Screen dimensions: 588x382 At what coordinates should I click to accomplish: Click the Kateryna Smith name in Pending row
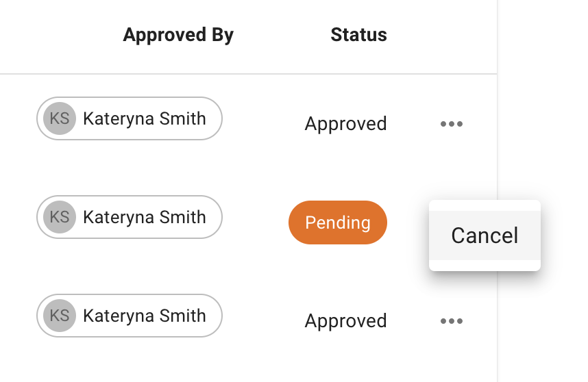tap(144, 217)
